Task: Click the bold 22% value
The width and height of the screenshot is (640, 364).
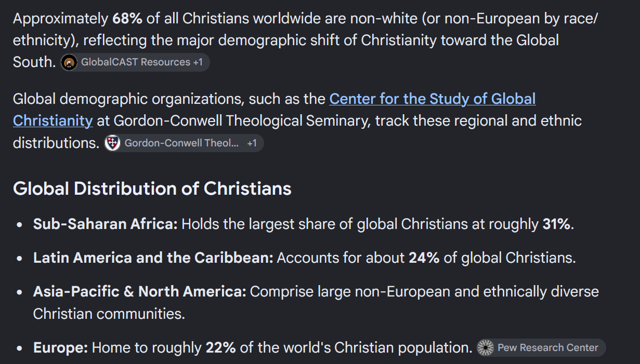Action: [221, 347]
